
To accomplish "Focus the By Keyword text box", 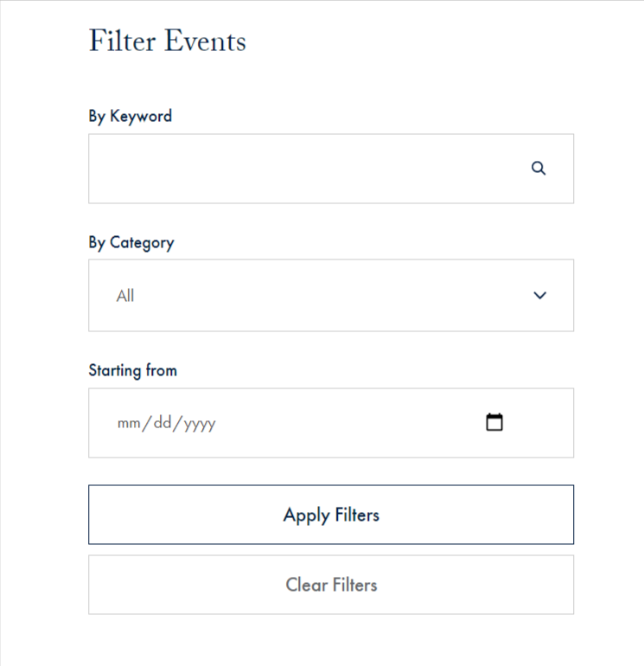I will pyautogui.click(x=331, y=169).
